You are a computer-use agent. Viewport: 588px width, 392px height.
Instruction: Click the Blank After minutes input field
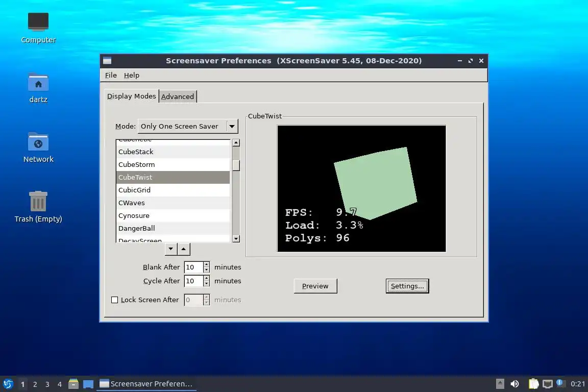[193, 267]
